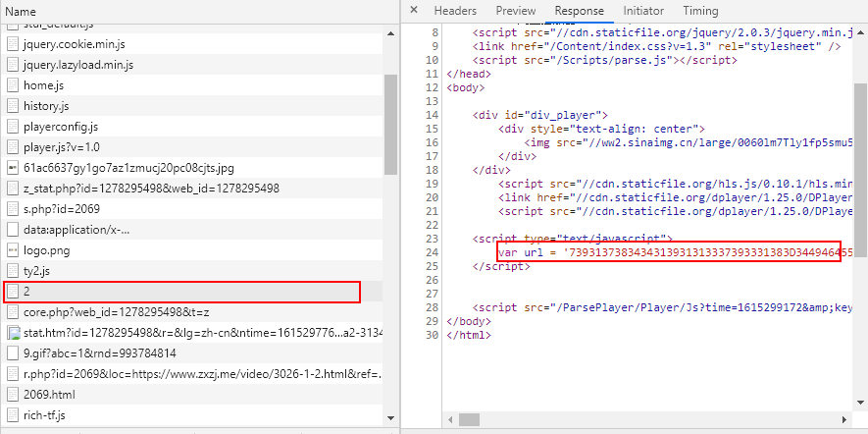Select the home.js request
The height and width of the screenshot is (434, 868).
pyautogui.click(x=192, y=85)
